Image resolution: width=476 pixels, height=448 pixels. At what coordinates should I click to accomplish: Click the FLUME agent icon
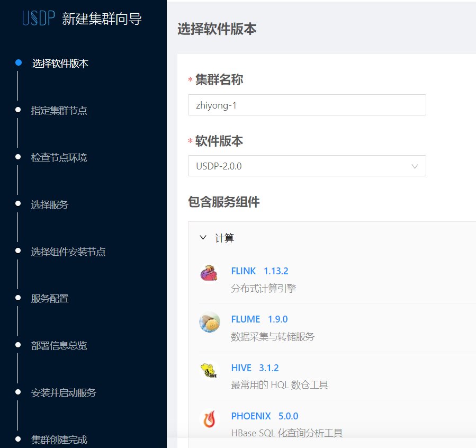click(x=210, y=320)
